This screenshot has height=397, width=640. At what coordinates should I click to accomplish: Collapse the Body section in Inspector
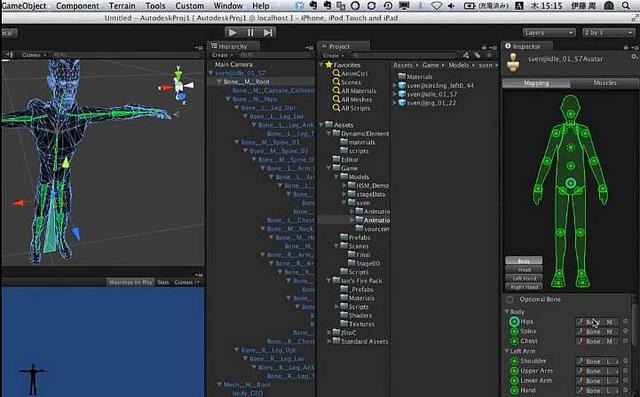(x=508, y=312)
